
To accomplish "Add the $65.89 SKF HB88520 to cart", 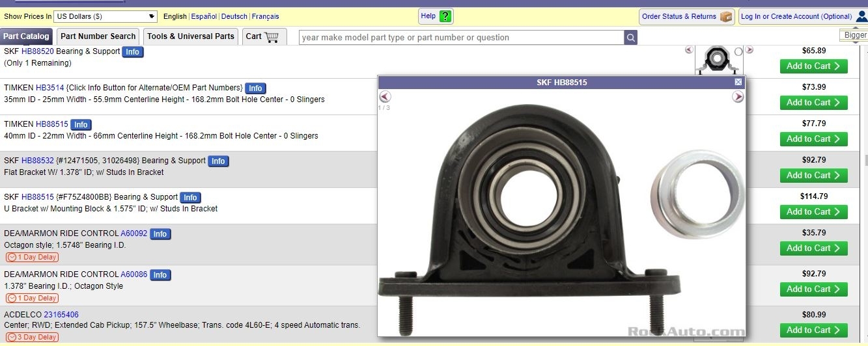I will pyautogui.click(x=814, y=66).
